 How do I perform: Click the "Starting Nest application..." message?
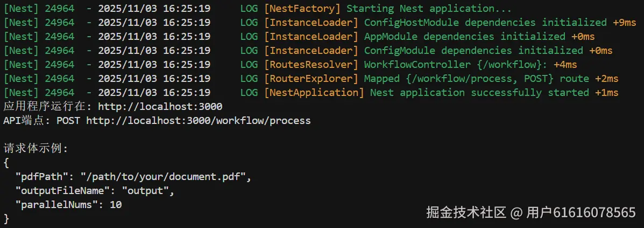coord(429,9)
